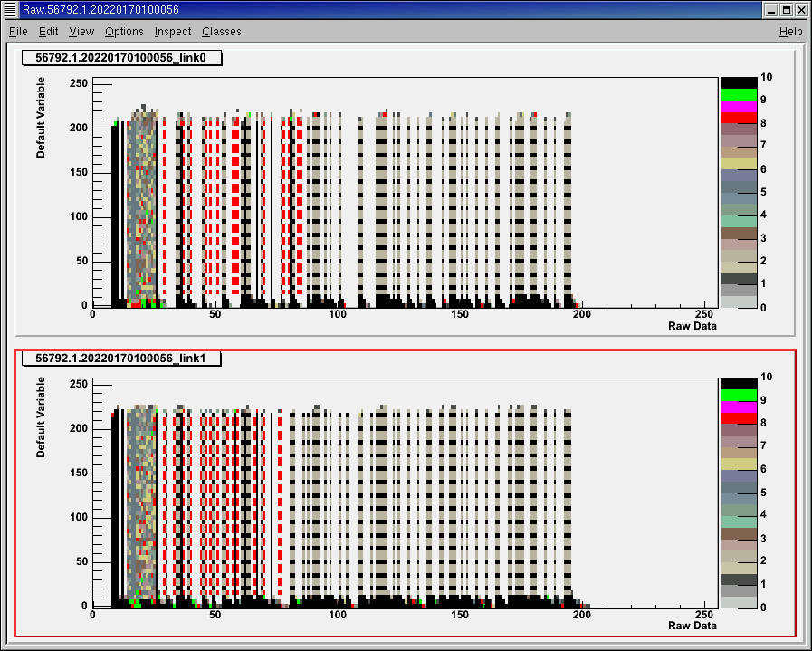Open the Help menu

pos(790,31)
